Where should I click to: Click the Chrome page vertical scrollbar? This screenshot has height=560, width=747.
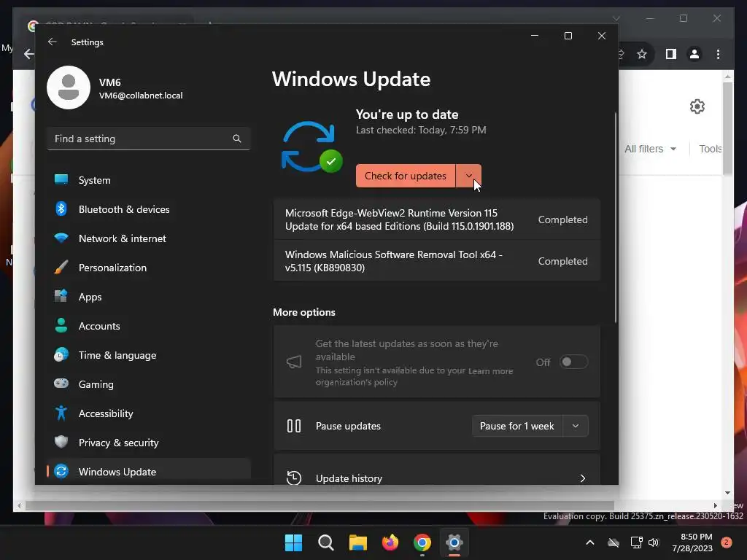[727, 128]
